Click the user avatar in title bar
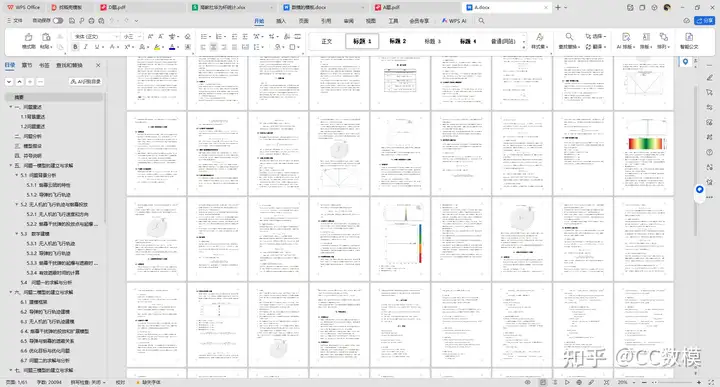Image resolution: width=720 pixels, height=387 pixels. tap(667, 7)
